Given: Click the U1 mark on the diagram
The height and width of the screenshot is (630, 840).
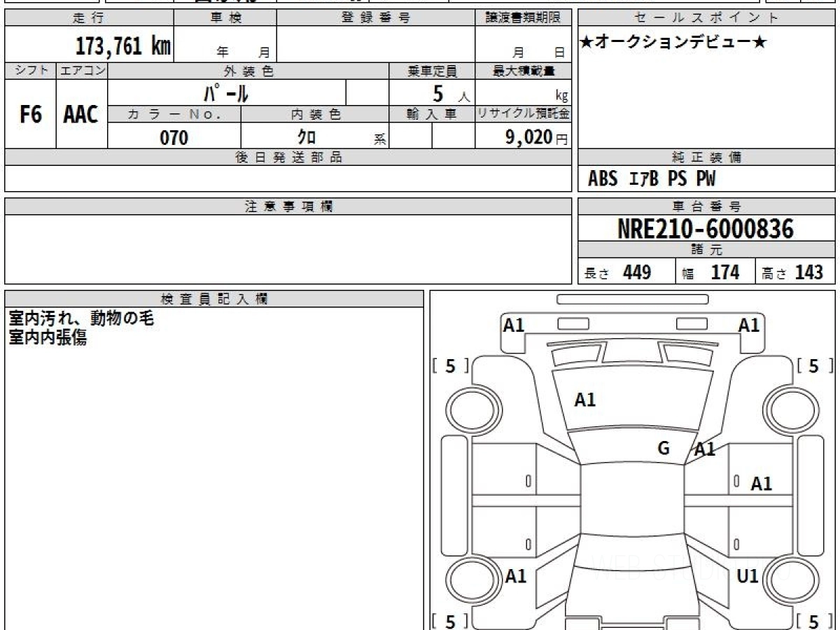Looking at the screenshot, I should click(x=748, y=576).
